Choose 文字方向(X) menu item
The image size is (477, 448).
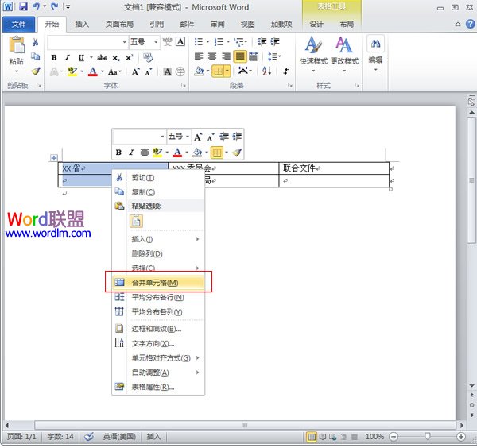[x=158, y=343]
